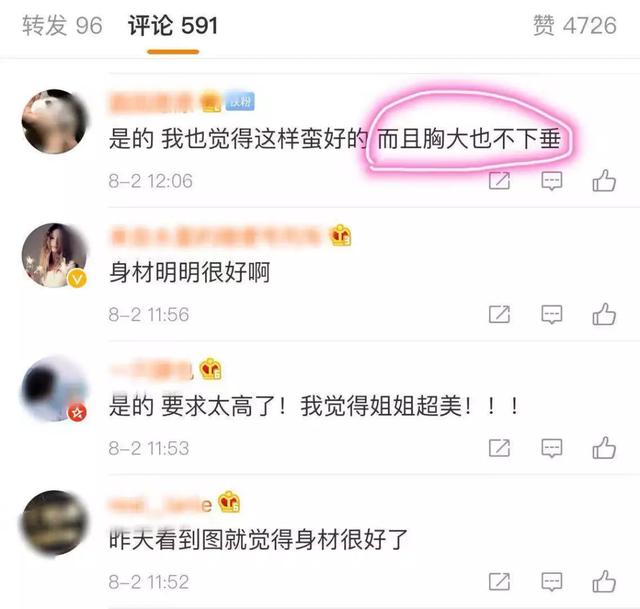Open avatar of the 8-2 11:53 commenter
Image resolution: width=640 pixels, height=609 pixels.
pyautogui.click(x=55, y=389)
